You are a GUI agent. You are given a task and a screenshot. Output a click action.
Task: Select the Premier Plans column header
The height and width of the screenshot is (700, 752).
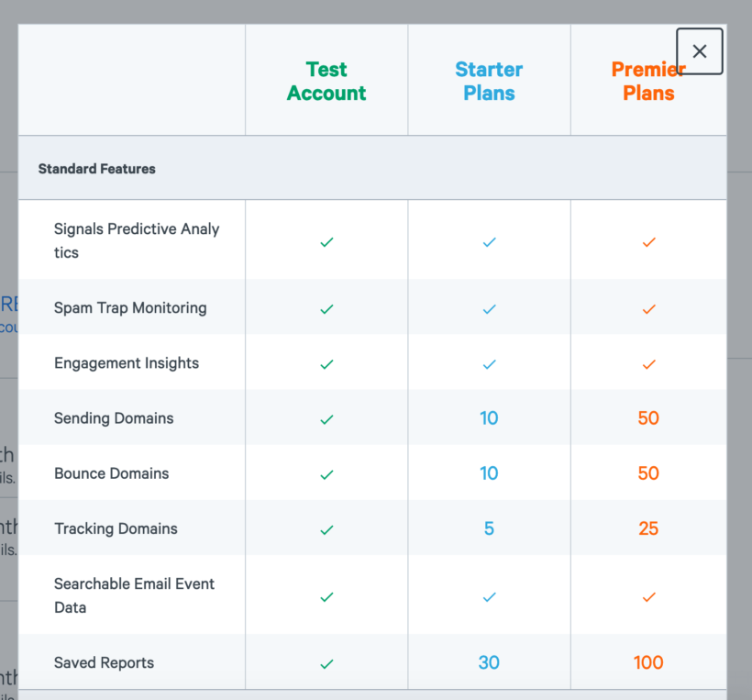[648, 82]
